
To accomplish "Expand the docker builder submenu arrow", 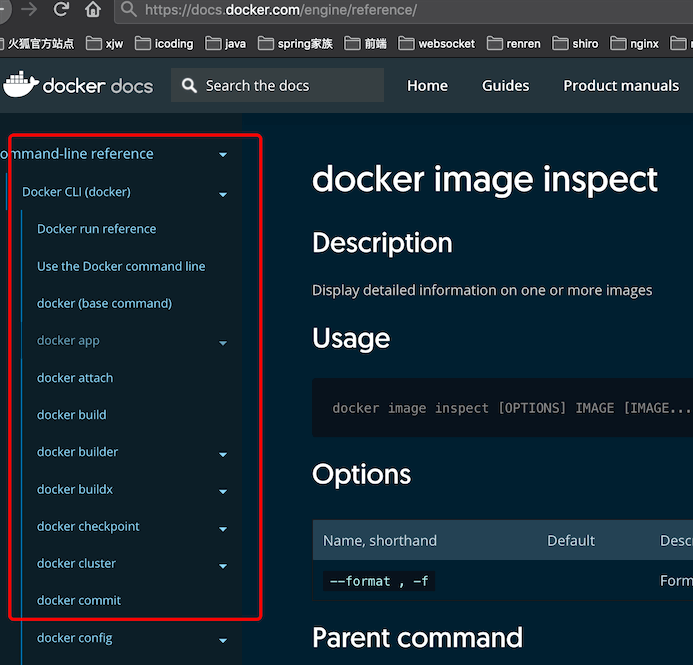I will [223, 454].
